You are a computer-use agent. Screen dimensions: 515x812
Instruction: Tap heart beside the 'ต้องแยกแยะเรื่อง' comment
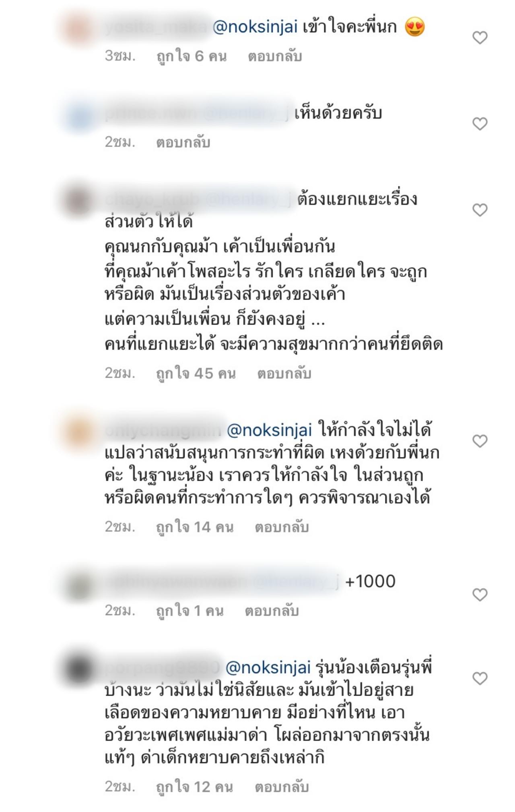tap(480, 210)
